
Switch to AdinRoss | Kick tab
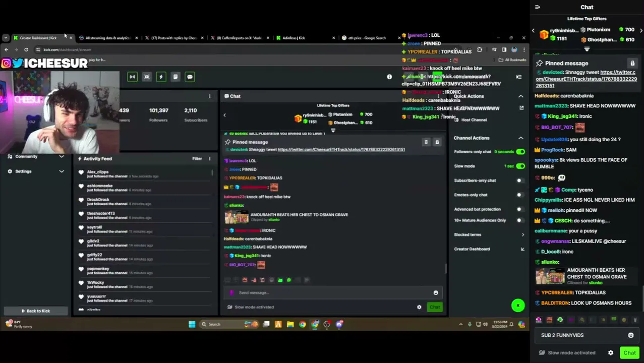coord(306,38)
